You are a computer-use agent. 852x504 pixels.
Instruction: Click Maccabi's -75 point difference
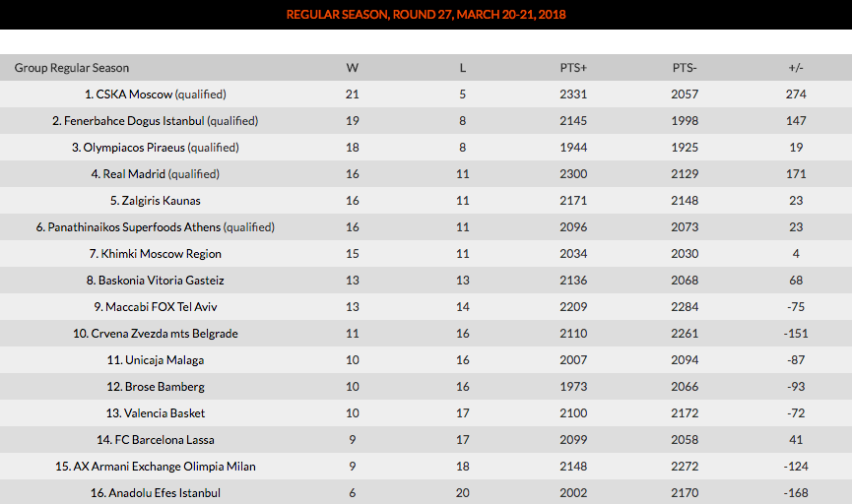(796, 307)
